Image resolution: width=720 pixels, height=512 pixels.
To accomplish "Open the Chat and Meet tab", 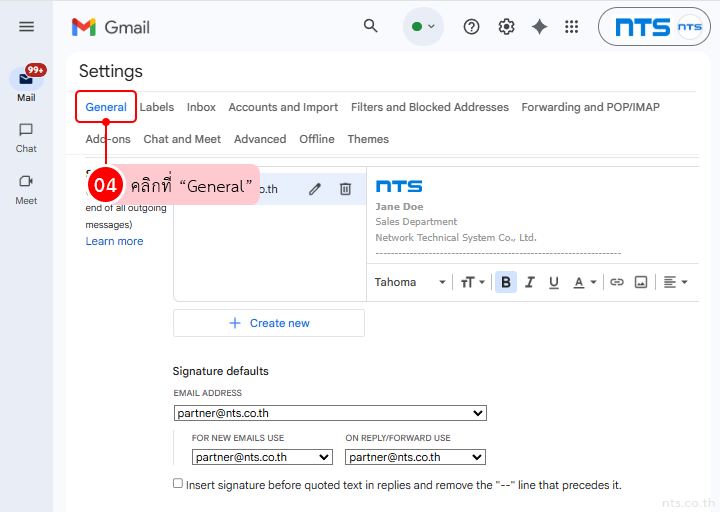I will pyautogui.click(x=182, y=139).
